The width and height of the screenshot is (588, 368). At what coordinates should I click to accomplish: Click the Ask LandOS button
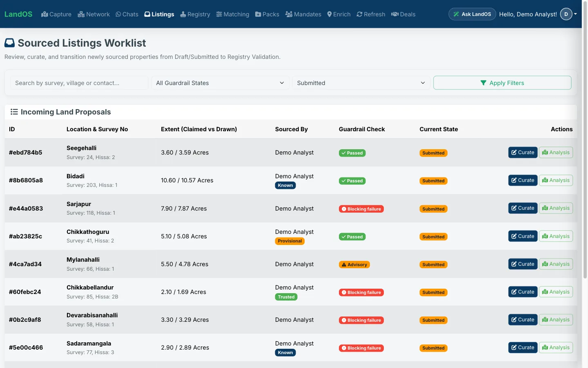tap(472, 14)
